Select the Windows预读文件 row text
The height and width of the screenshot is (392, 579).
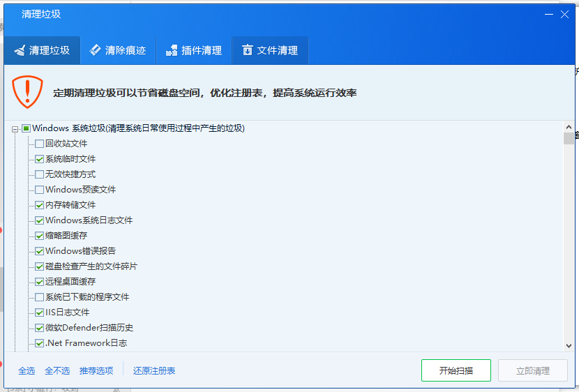80,190
